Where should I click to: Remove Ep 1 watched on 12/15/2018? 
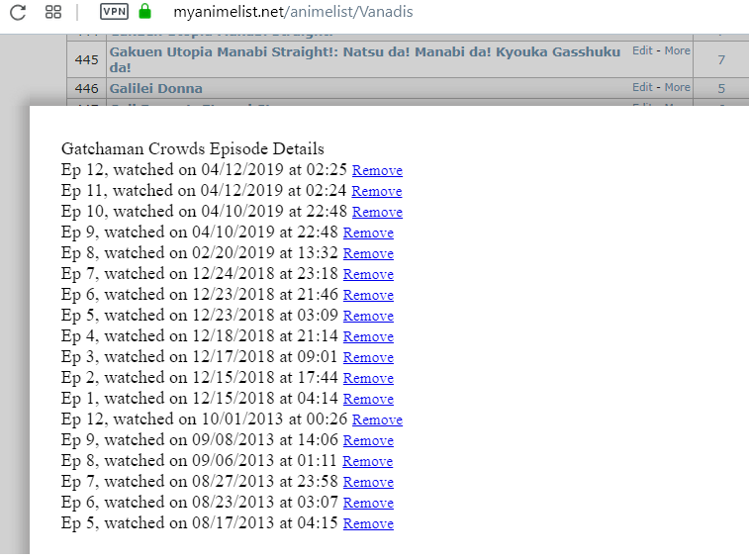click(x=368, y=400)
